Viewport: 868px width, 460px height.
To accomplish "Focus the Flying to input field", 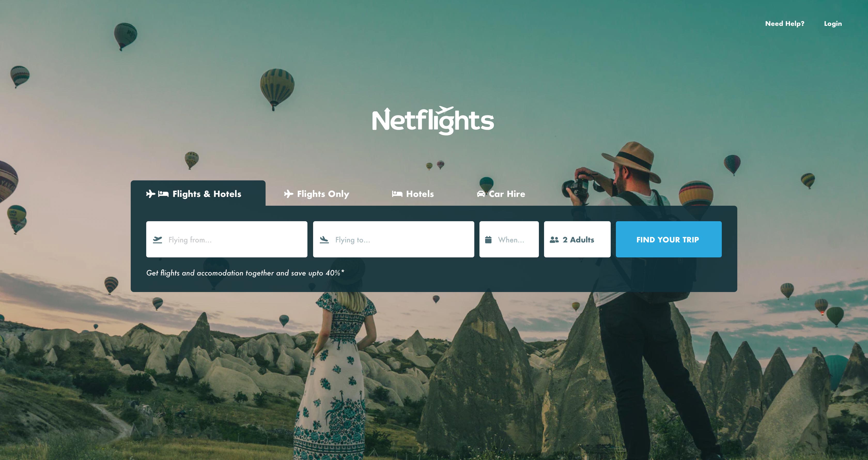I will [x=393, y=239].
